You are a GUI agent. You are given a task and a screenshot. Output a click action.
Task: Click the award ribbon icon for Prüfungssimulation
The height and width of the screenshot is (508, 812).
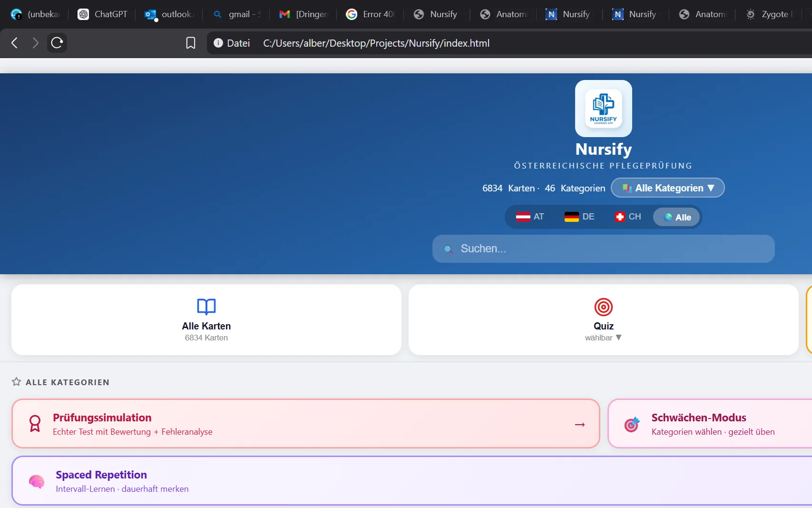[x=35, y=423]
